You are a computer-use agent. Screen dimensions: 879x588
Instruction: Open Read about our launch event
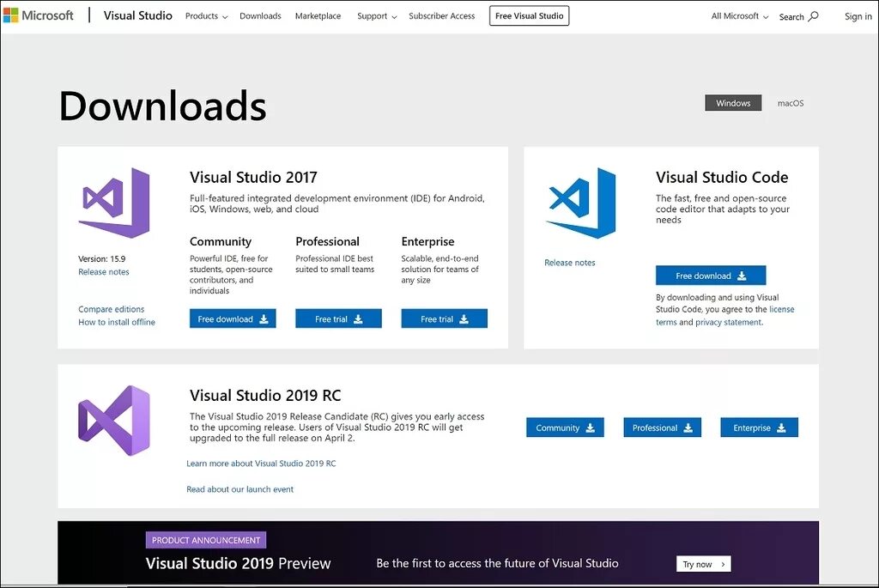[x=240, y=489]
